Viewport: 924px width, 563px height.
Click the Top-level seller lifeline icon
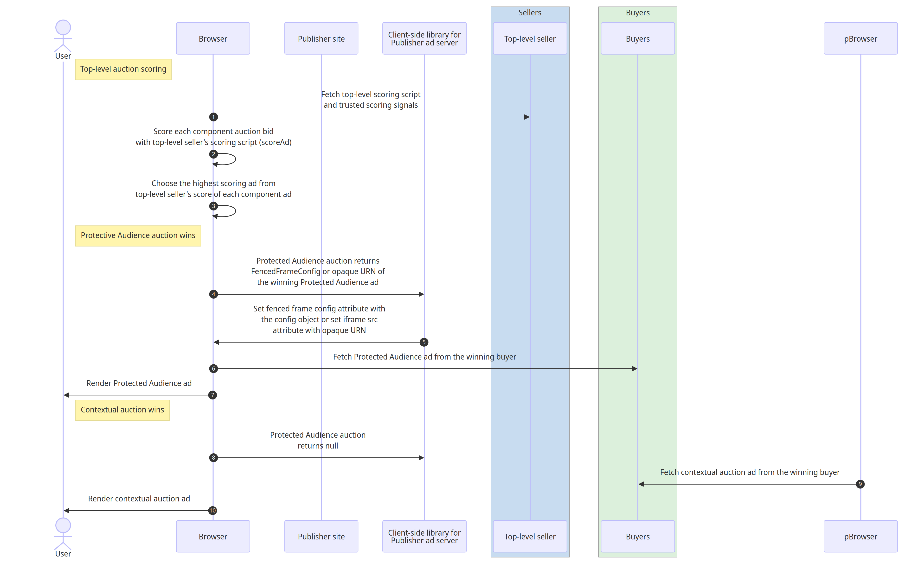532,38
